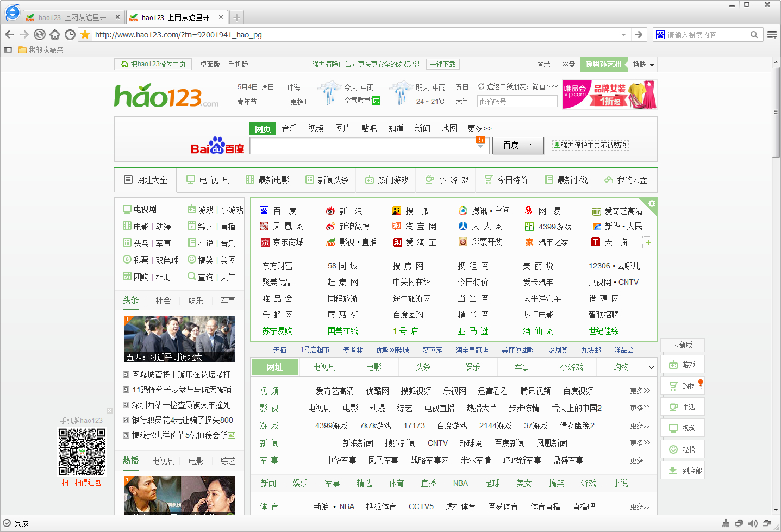This screenshot has width=781, height=532.
Task: Open 我的云盘 navigation tab
Action: 626,180
